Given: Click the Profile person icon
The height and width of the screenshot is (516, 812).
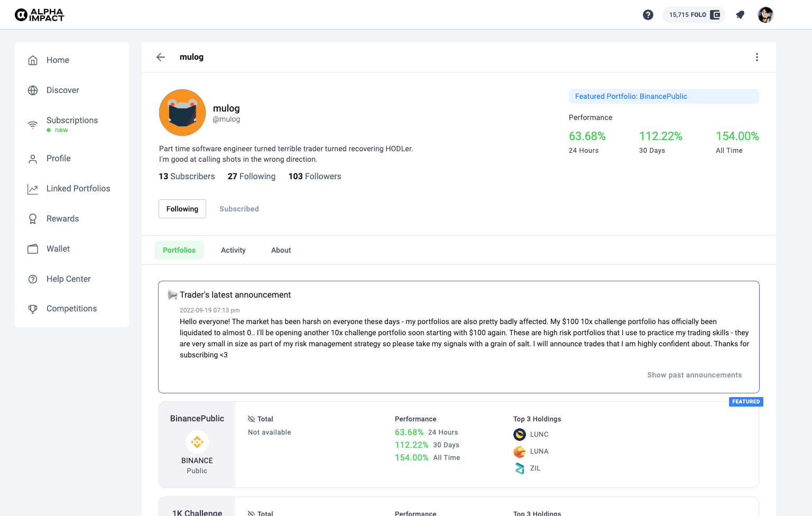Looking at the screenshot, I should [33, 159].
